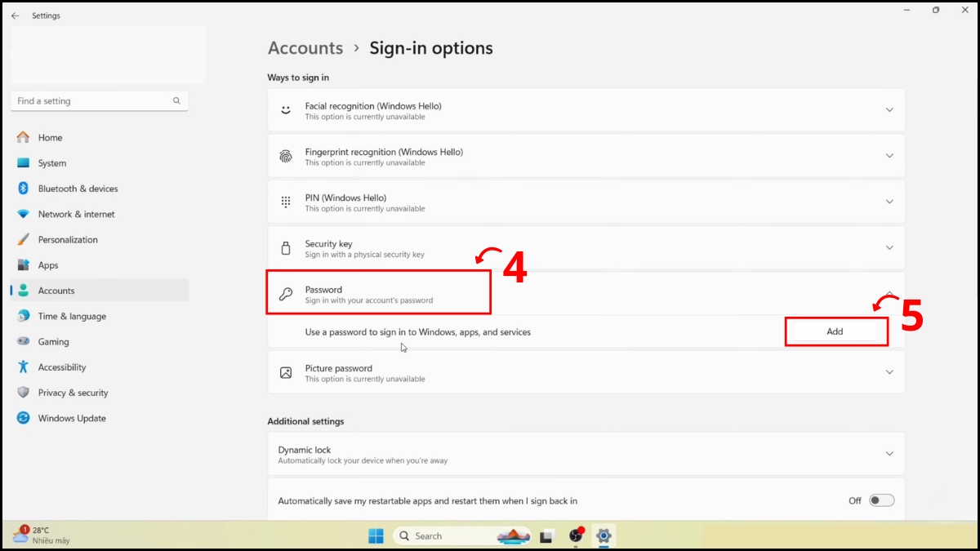Open the Windows Start button
This screenshot has height=551, width=980.
(376, 535)
